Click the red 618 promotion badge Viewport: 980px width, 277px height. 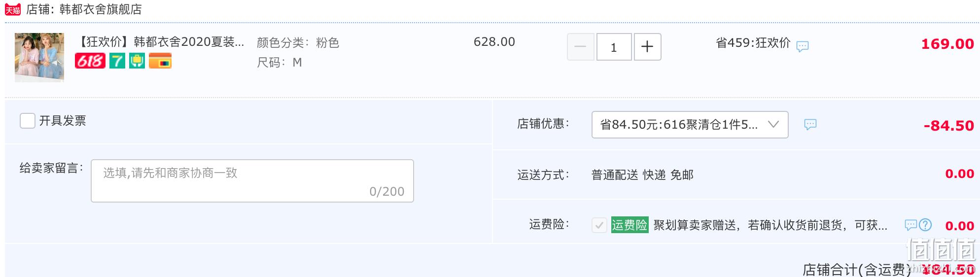click(90, 61)
